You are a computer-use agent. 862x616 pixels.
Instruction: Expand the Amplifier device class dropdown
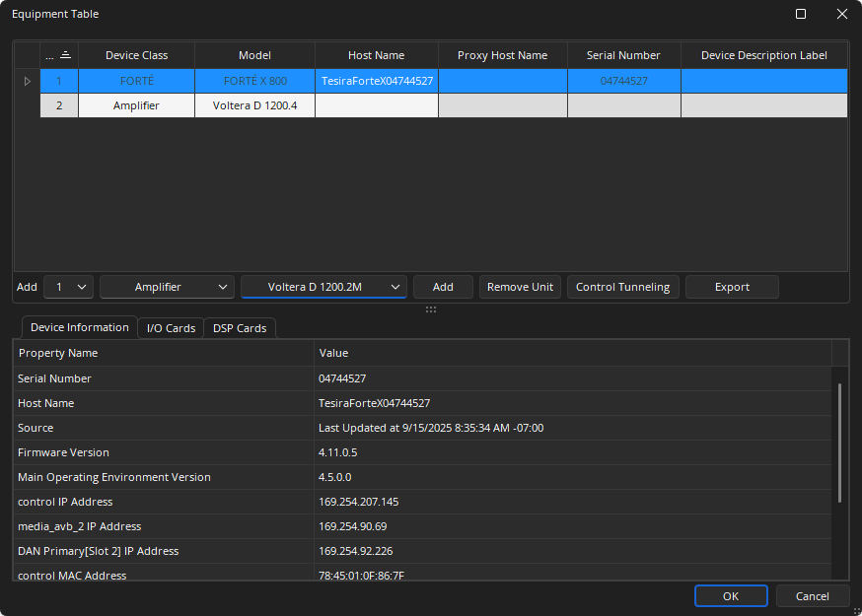[x=167, y=287]
